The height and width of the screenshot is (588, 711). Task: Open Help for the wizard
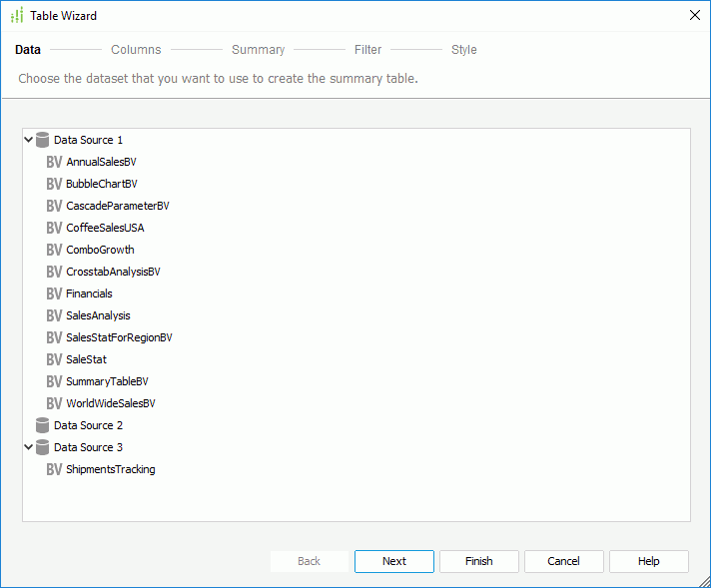pos(649,561)
